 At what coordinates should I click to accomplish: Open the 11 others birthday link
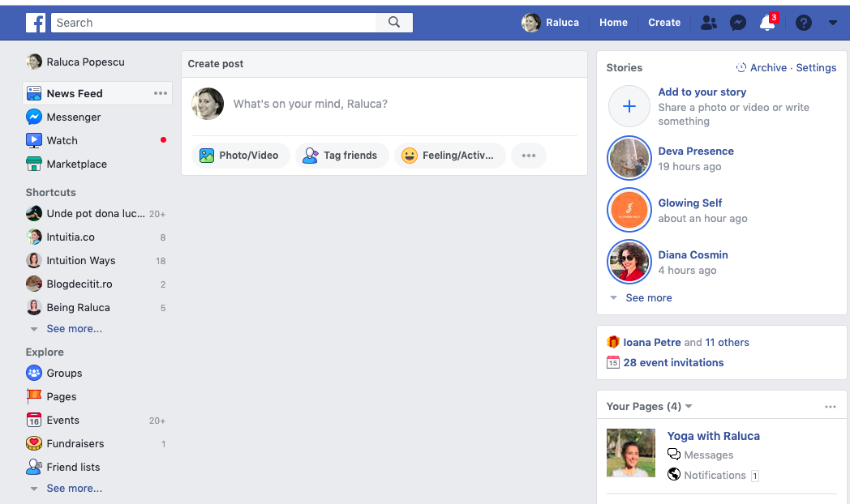(x=727, y=342)
